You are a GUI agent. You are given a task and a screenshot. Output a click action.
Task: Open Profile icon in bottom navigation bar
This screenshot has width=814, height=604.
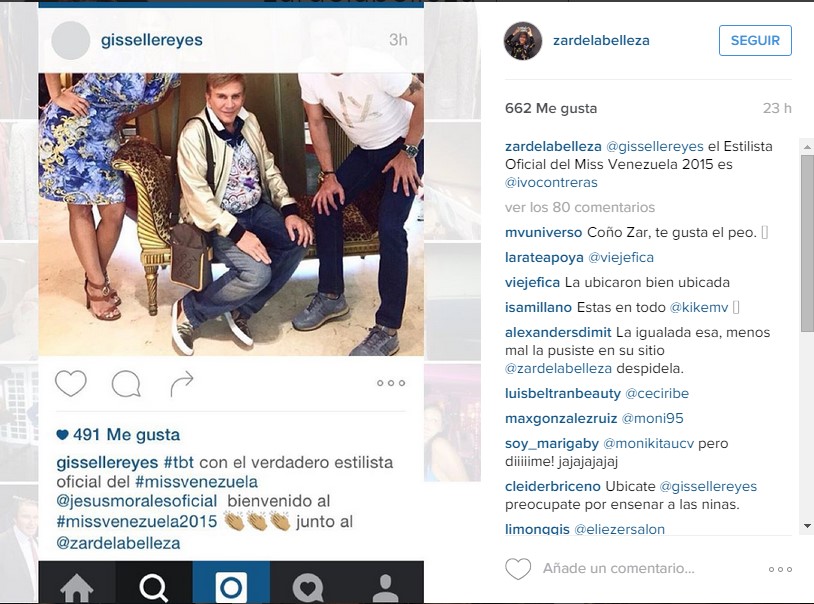point(385,587)
